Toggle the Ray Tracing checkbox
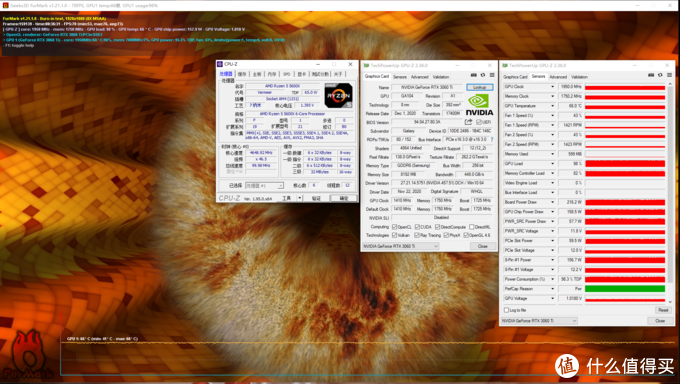This screenshot has width=680, height=384. point(417,235)
